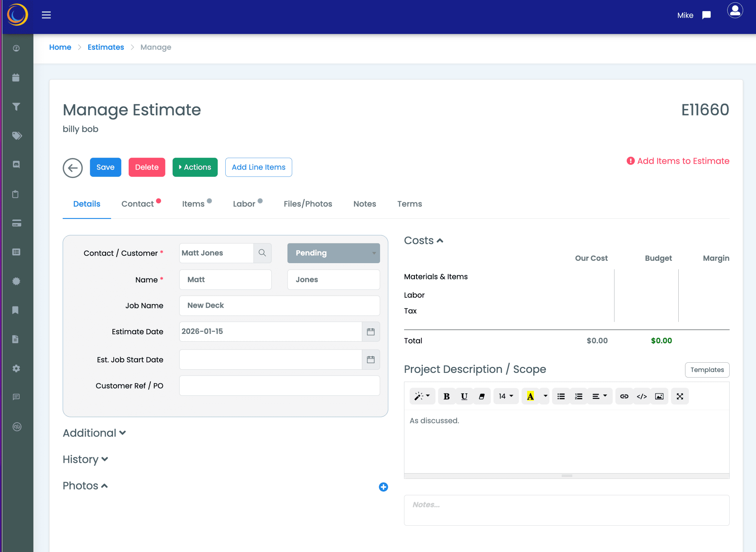Toggle code view in the editor
The image size is (756, 552).
click(x=641, y=396)
